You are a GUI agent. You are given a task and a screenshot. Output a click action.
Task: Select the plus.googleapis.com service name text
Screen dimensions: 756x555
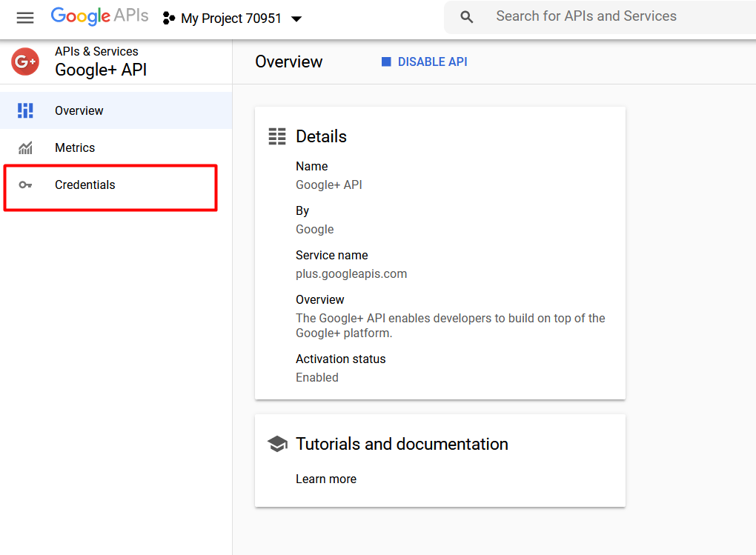[351, 274]
